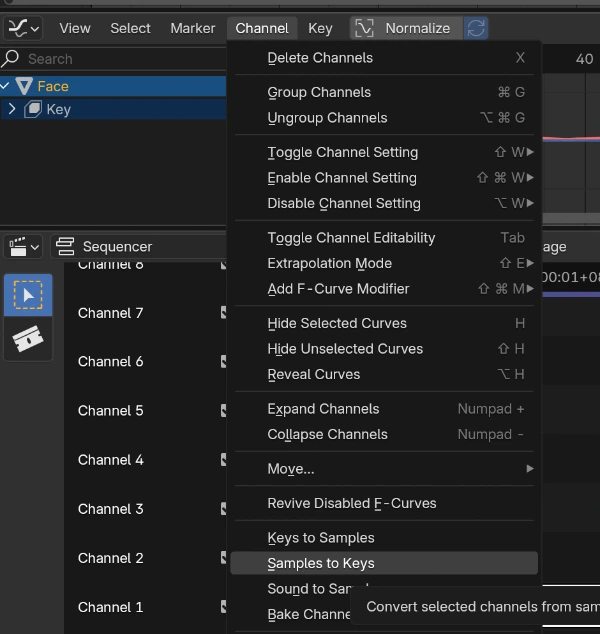Open the Graph Editor type selector
Image resolution: width=600 pixels, height=634 pixels.
(24, 28)
